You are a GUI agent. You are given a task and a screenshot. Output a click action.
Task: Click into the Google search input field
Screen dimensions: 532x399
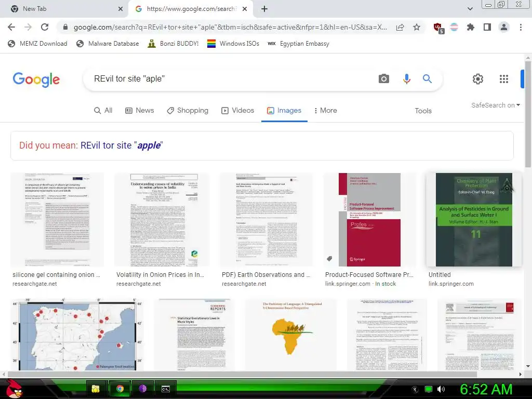231,79
